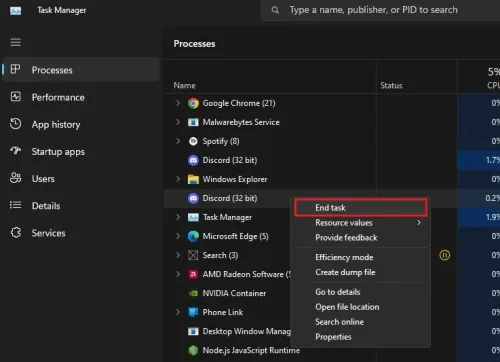500x362 pixels.
Task: Click the Users sidebar icon
Action: click(15, 178)
